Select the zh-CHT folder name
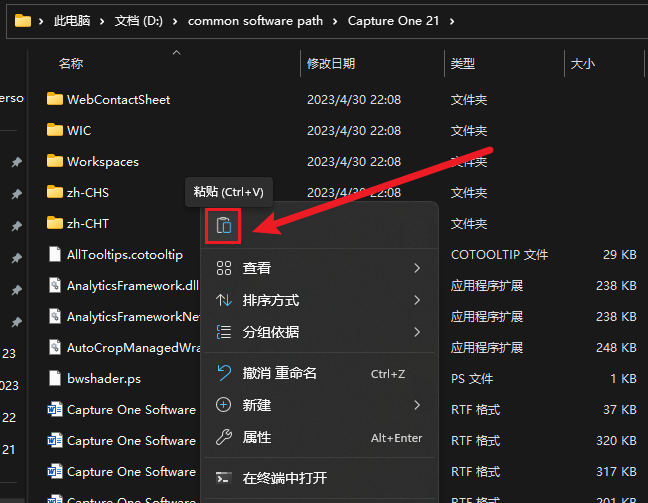 (88, 224)
